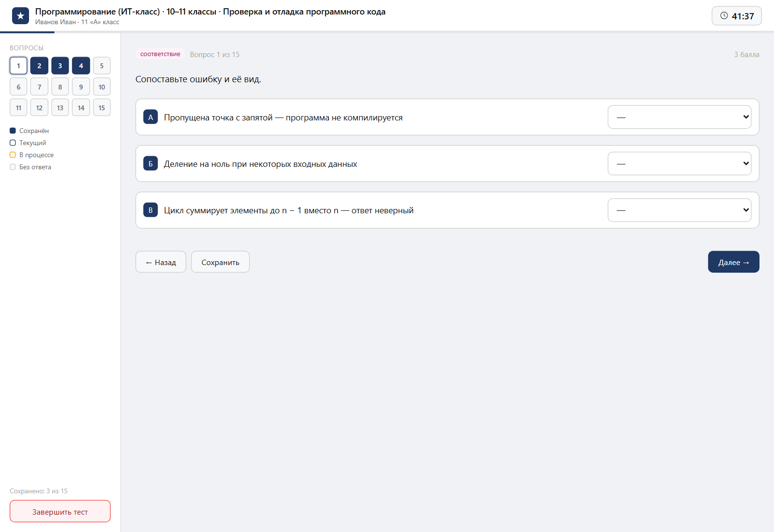774x532 pixels.
Task: Go to question 12
Action: [39, 108]
